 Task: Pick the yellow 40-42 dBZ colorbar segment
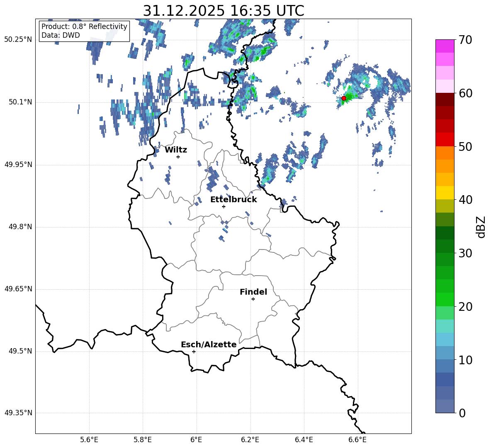(445, 193)
